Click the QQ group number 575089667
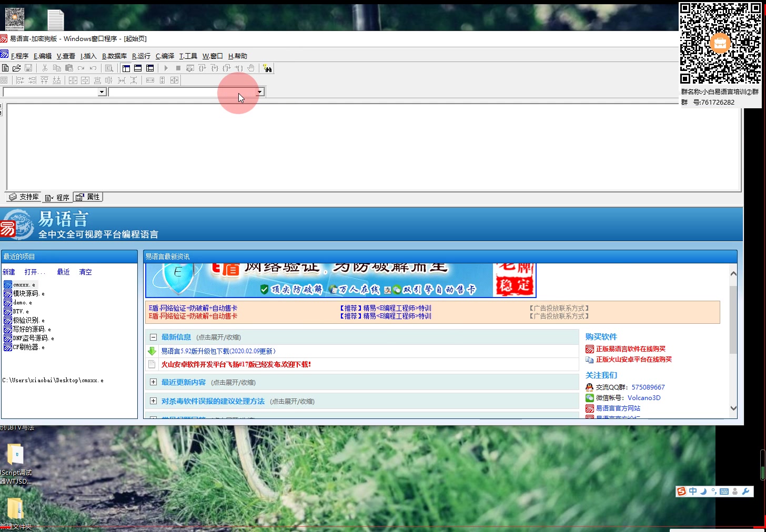Screen dimensions: 766x532 pos(648,387)
